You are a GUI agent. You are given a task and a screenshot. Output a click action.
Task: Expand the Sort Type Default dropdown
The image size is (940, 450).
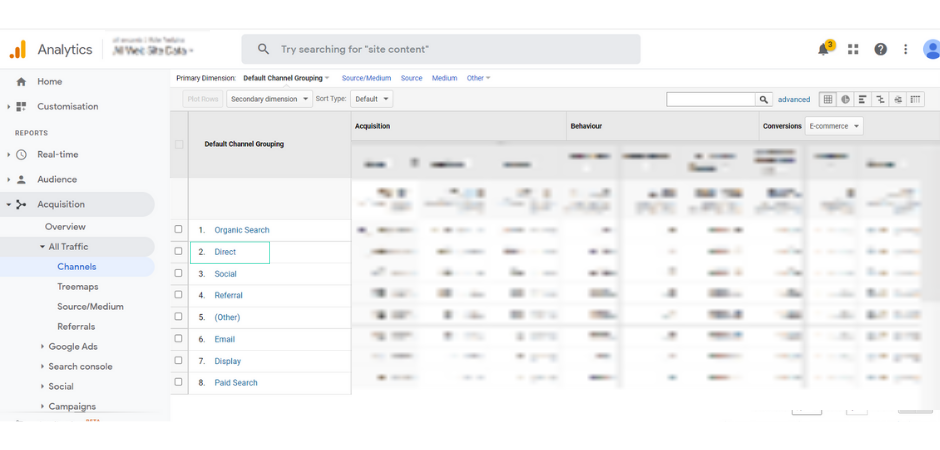[x=371, y=99]
